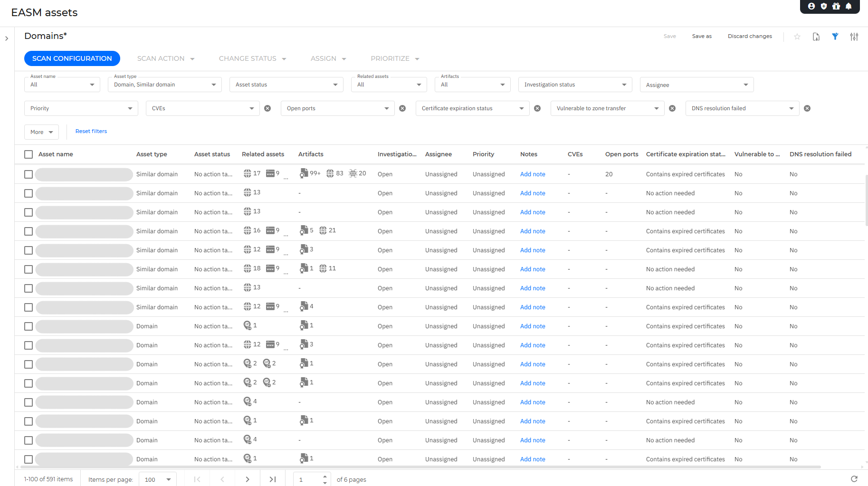Remove the CVEs filter
Screen dimensions: 868x486
(x=267, y=108)
